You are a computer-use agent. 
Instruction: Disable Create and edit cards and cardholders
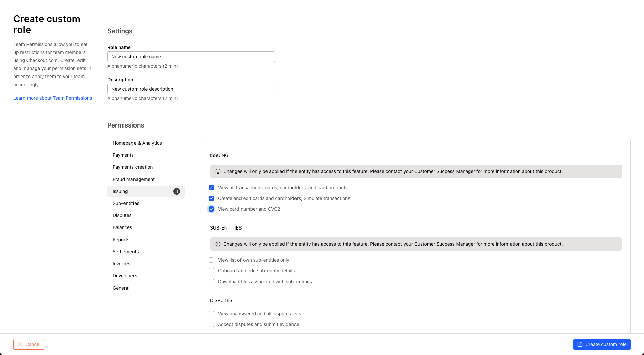pos(211,198)
